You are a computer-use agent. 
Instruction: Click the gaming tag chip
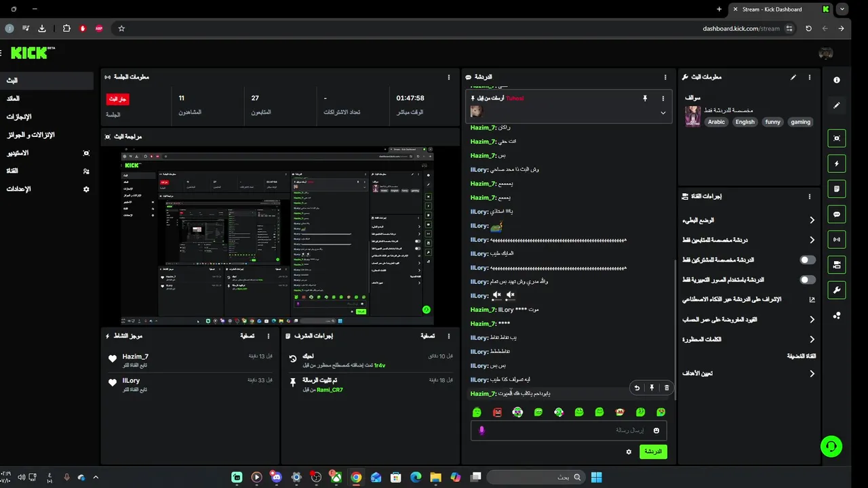[x=800, y=122]
